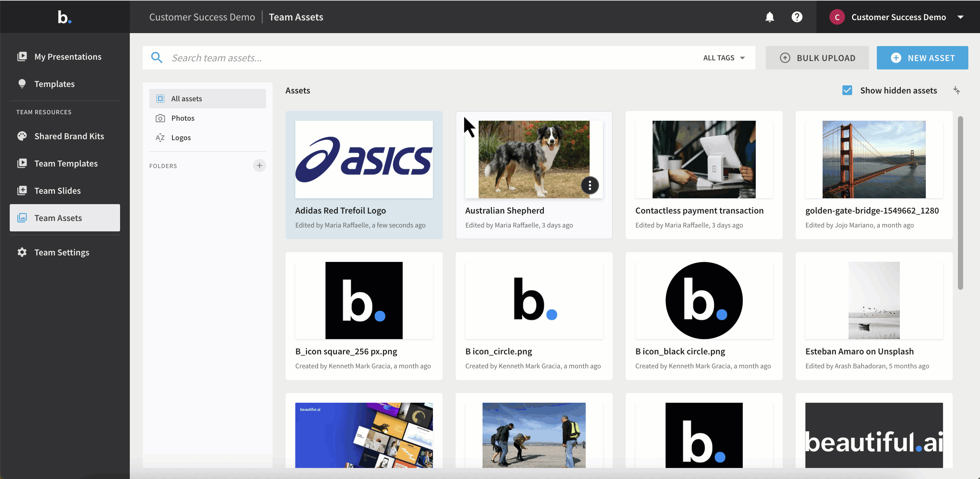980x479 pixels.
Task: Open the Australian Shepherd three-dot menu
Action: [590, 185]
